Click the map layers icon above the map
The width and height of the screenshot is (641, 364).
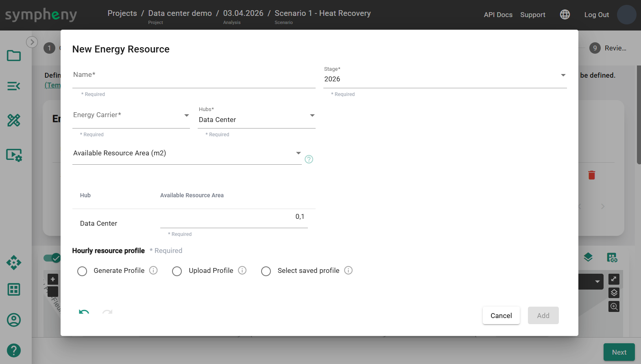[x=588, y=257]
